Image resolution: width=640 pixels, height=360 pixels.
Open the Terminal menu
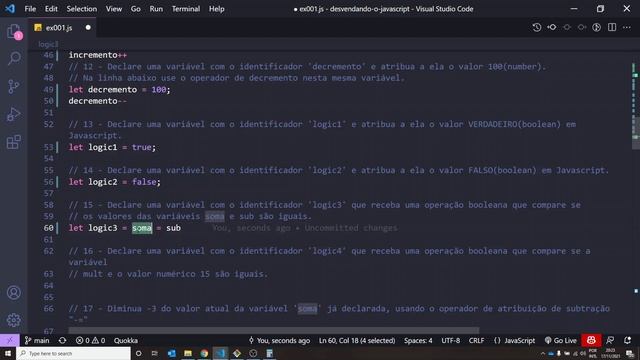186,9
